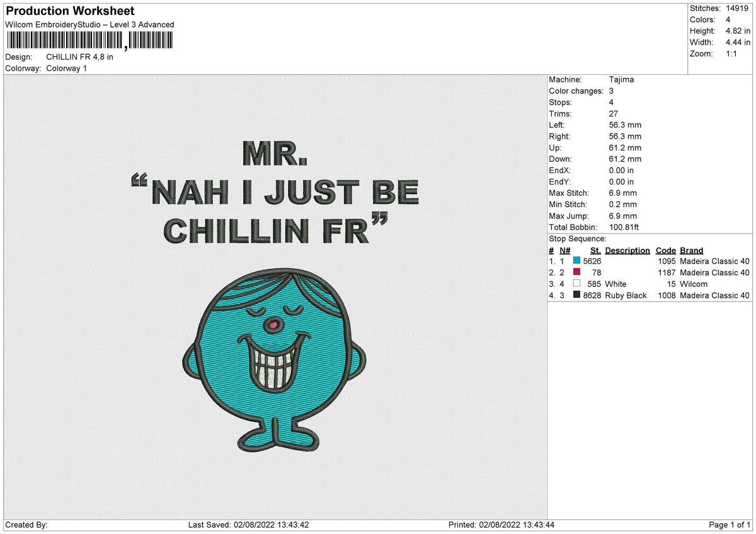
Task: Click the Machine value Tajima
Action: pyautogui.click(x=622, y=80)
